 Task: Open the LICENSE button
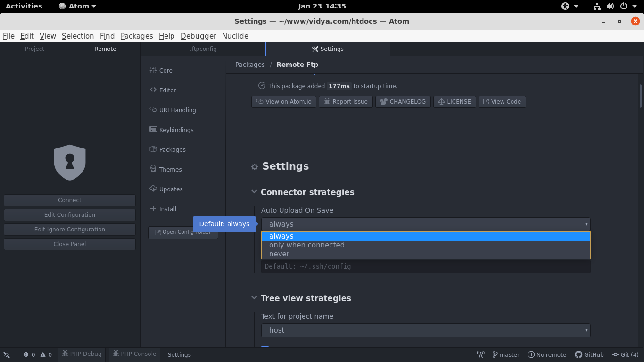(454, 102)
